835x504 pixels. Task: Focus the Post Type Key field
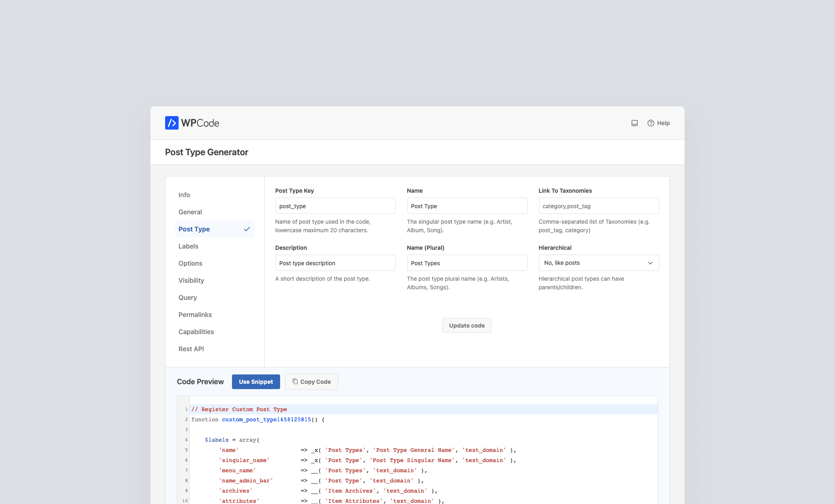pos(335,206)
